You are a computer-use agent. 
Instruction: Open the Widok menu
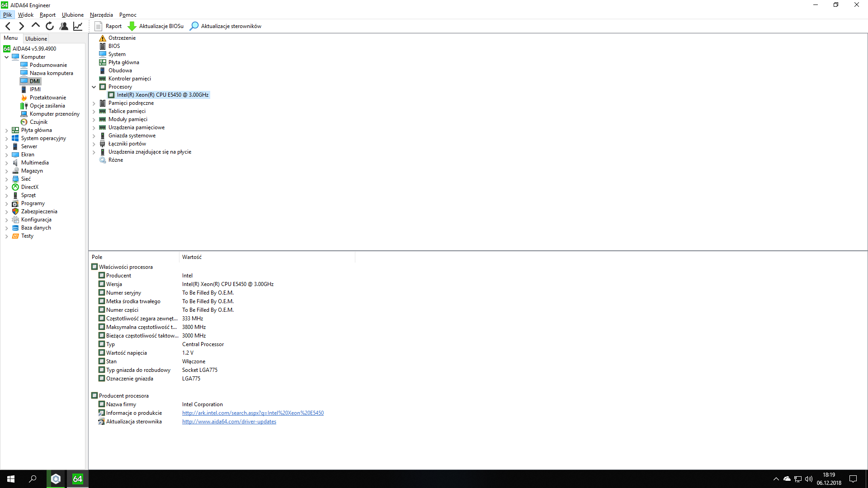26,15
